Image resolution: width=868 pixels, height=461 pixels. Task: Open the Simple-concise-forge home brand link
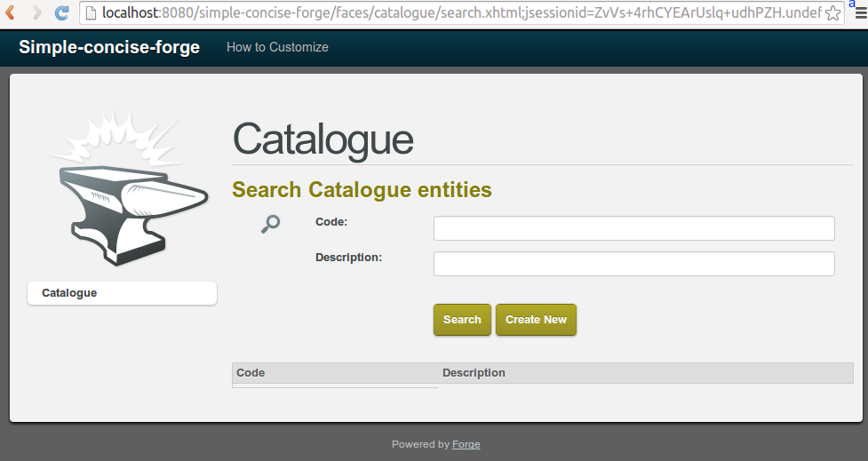[x=109, y=48]
